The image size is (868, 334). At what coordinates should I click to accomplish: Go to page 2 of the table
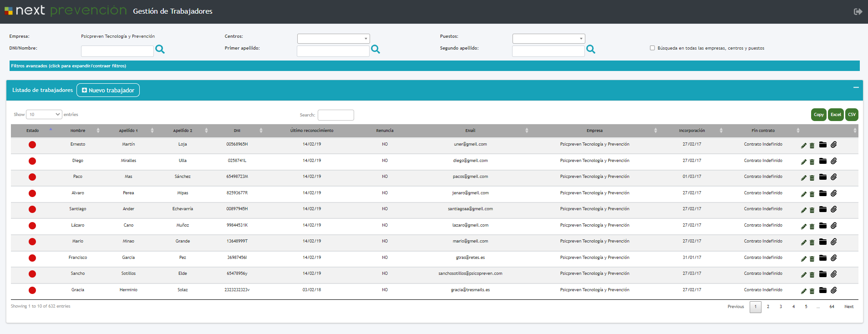point(768,307)
